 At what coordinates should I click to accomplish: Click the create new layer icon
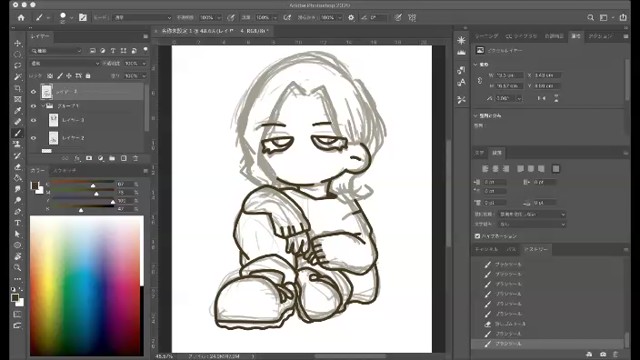coord(124,158)
